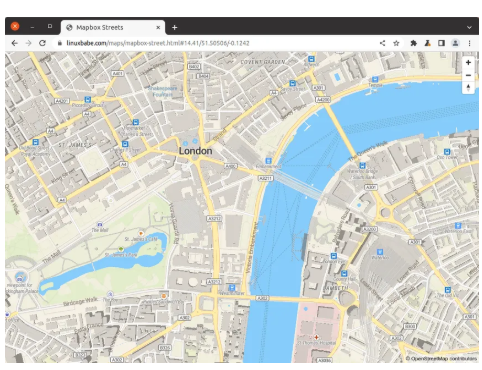The image size is (482, 370).
Task: Click the A3036 road shield
Action: coord(324,360)
